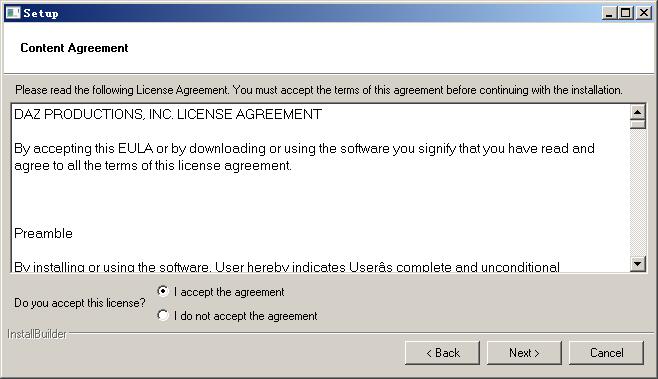Click the empty scrollbar track below the thumb
Viewport: 658px width, 379px height.
637,193
